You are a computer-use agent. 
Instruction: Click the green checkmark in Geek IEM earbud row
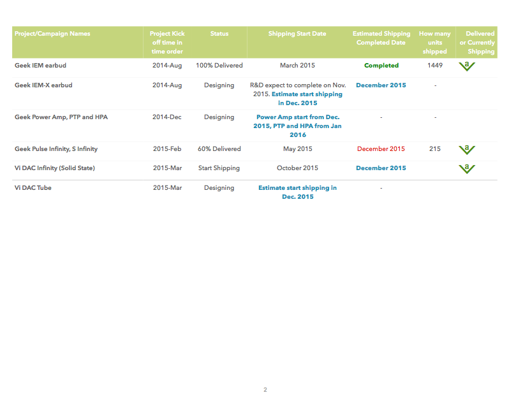[467, 66]
